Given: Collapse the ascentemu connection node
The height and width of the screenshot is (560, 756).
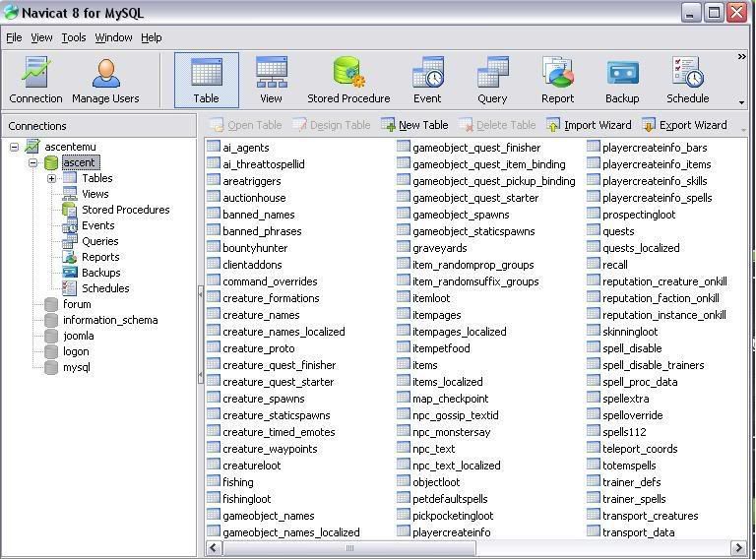Looking at the screenshot, I should [x=15, y=147].
